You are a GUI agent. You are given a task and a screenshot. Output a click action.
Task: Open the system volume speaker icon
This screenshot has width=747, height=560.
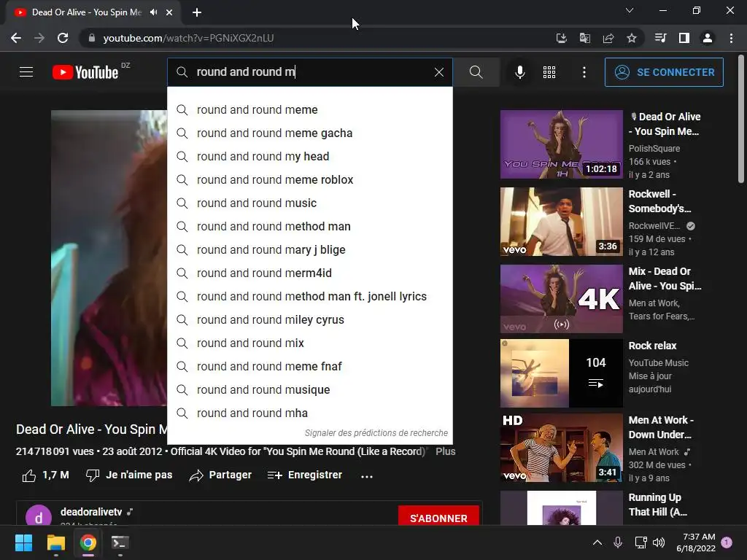[659, 542]
